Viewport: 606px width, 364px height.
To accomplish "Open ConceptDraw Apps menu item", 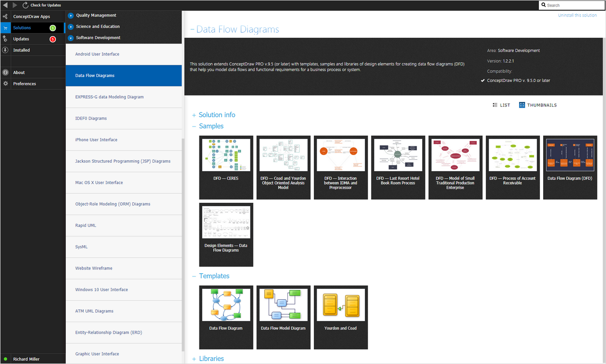I will click(32, 17).
